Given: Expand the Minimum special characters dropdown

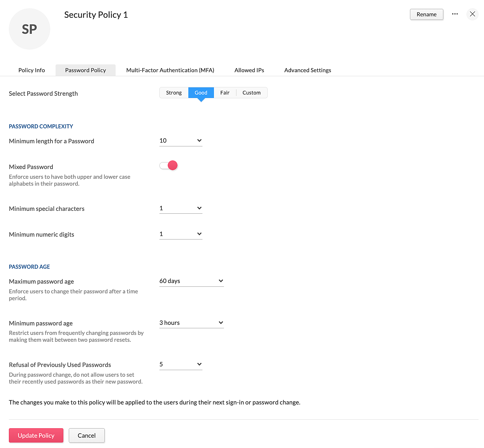Looking at the screenshot, I should [x=181, y=208].
